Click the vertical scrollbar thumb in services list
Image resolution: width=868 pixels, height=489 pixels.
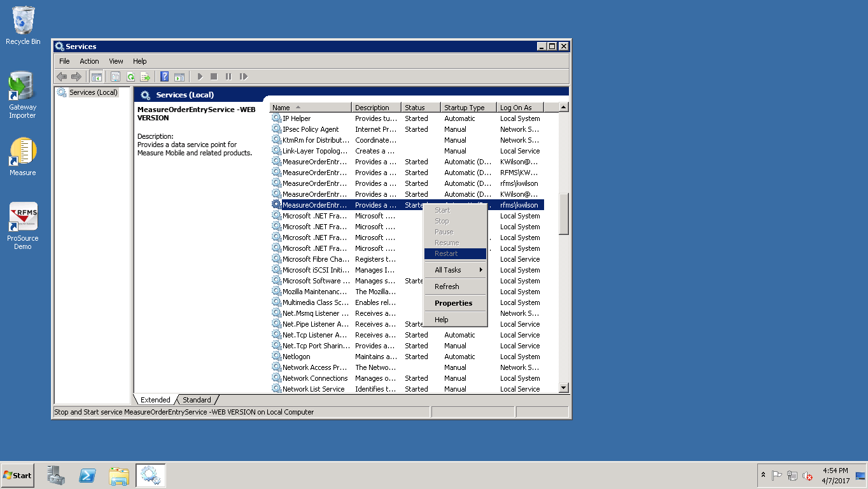tap(563, 214)
